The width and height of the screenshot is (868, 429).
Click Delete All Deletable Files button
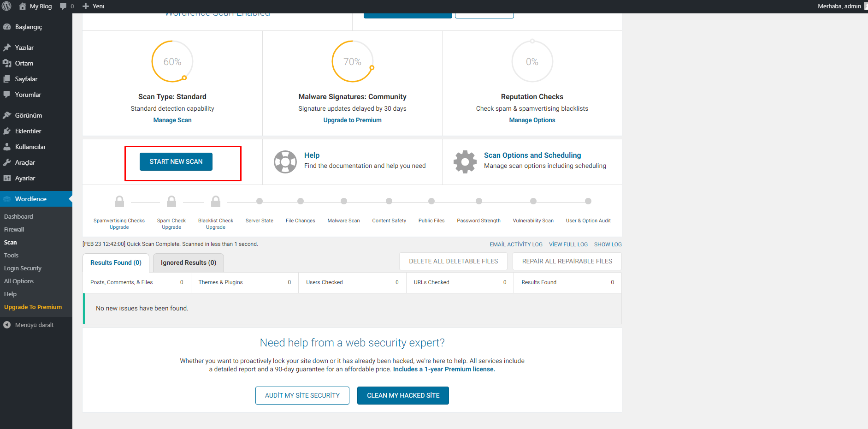(x=454, y=261)
